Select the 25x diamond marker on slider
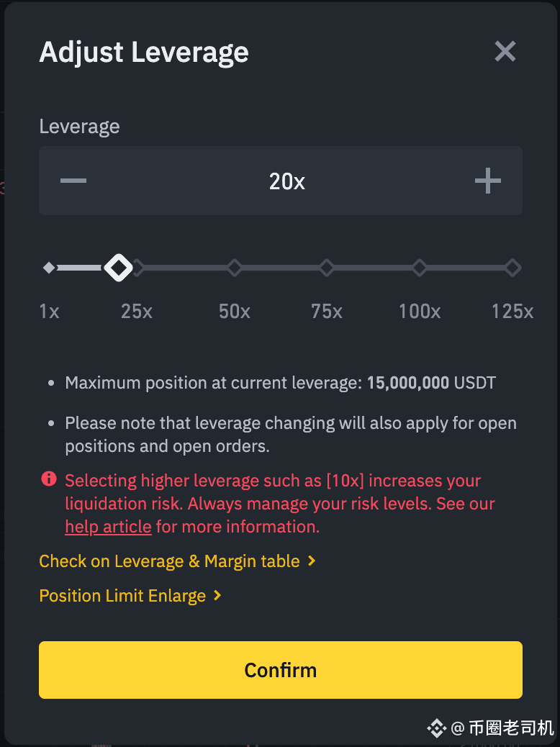The height and width of the screenshot is (747, 560). click(x=139, y=268)
